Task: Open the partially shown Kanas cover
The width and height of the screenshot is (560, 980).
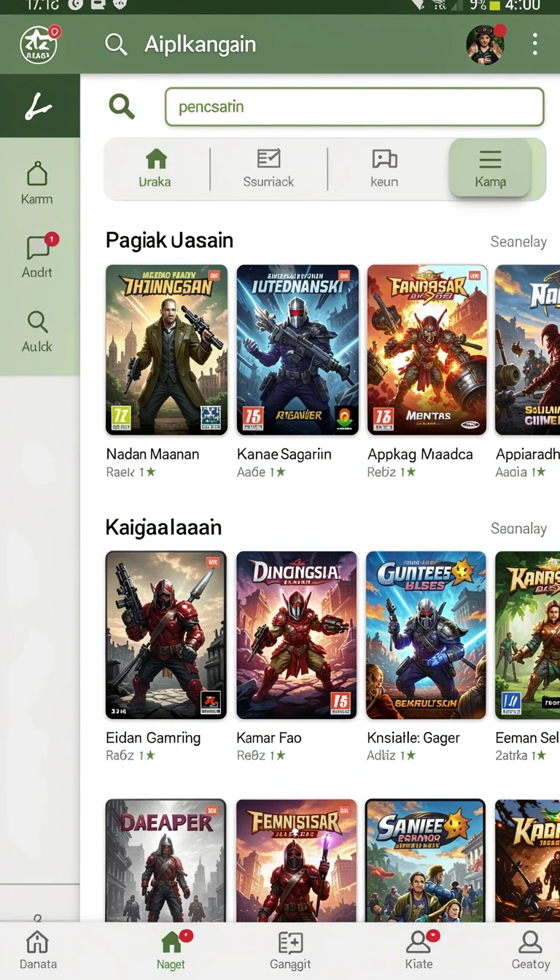Action: (x=527, y=635)
